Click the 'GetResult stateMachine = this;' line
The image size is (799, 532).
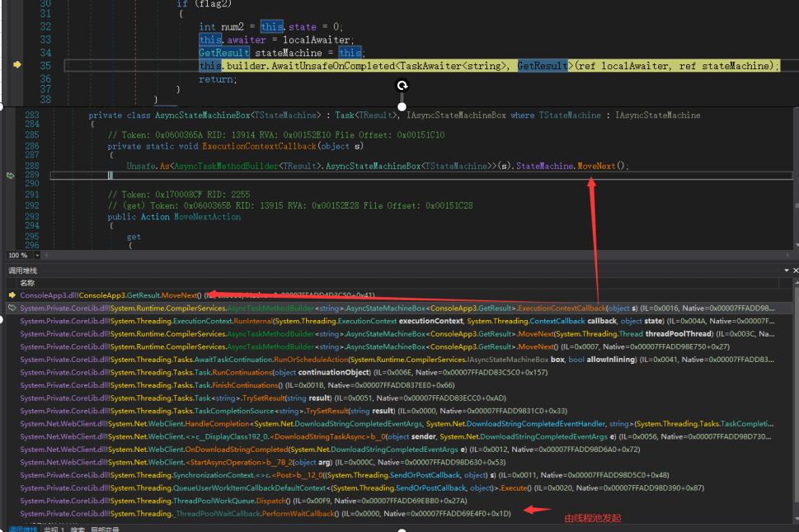tap(282, 53)
